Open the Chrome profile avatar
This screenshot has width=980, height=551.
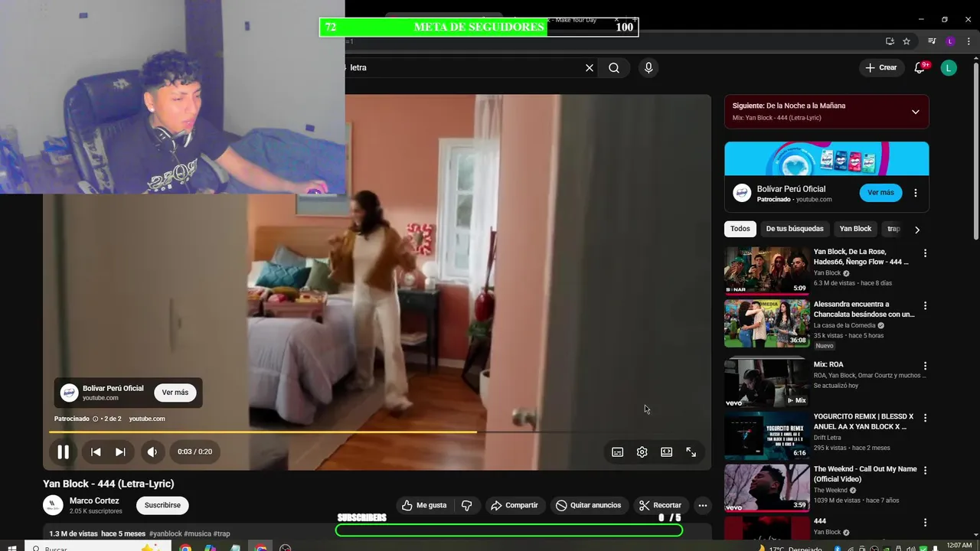click(950, 41)
